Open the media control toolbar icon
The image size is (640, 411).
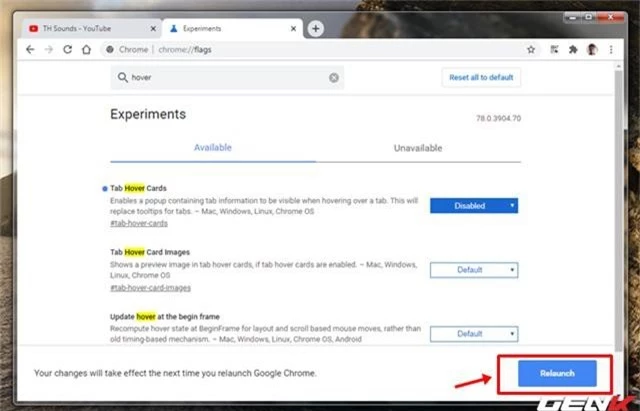click(x=554, y=49)
